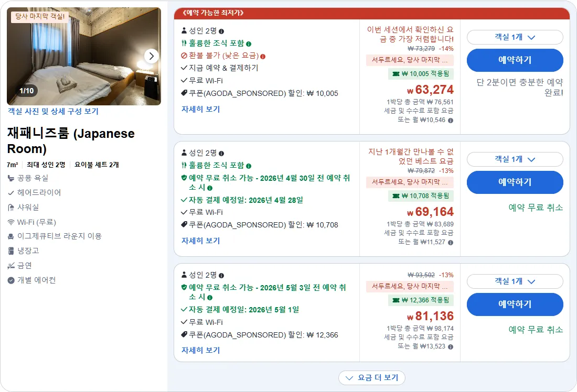Screen dimensions: 577x392
Task: Click red info icon after 환불 불가
Action: [x=263, y=57]
